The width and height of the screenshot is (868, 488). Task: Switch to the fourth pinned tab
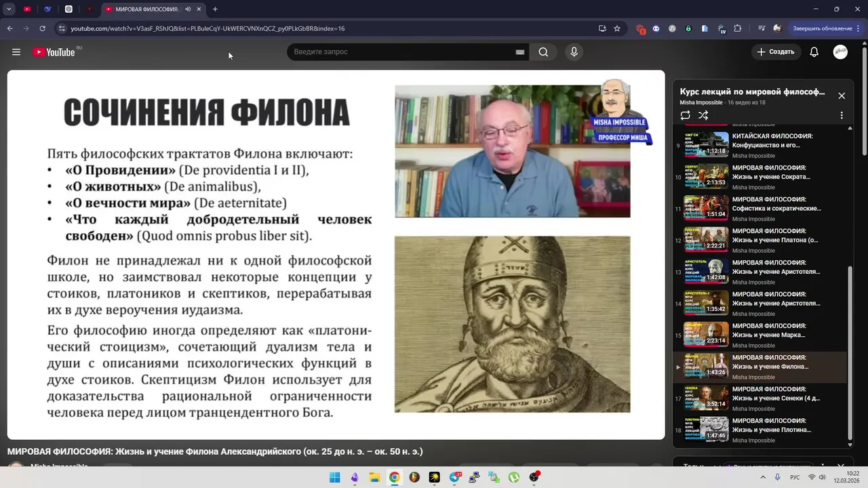point(90,9)
